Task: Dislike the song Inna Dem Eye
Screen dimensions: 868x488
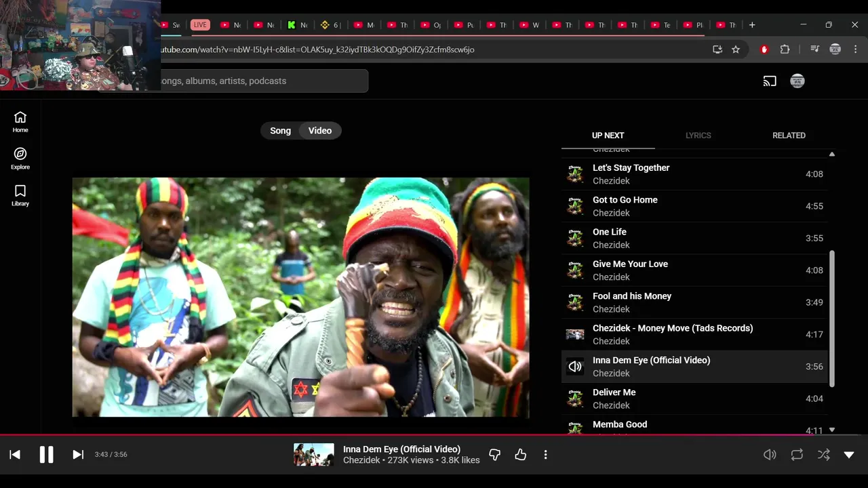Action: coord(495,455)
